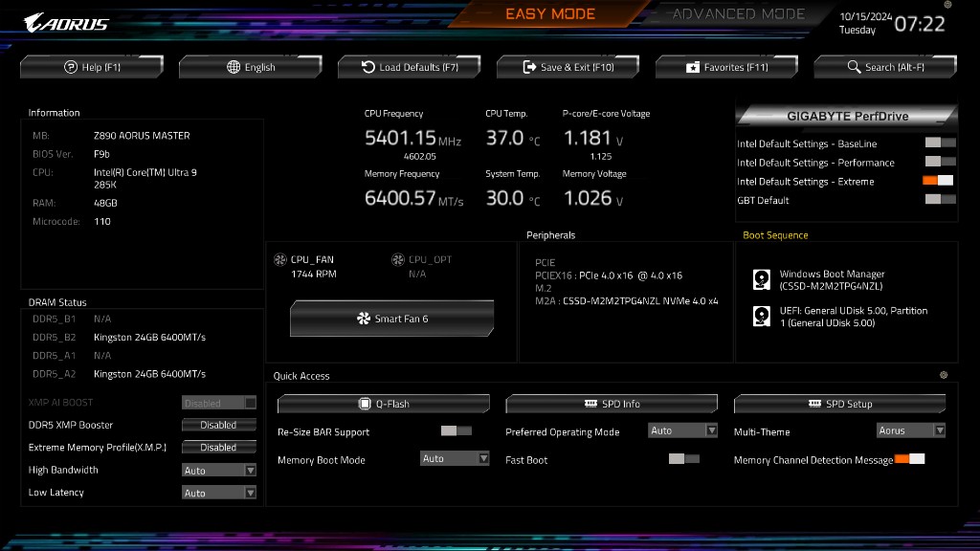Switch to the Easy Mode tab
Screen dimensions: 980x551
tap(550, 13)
